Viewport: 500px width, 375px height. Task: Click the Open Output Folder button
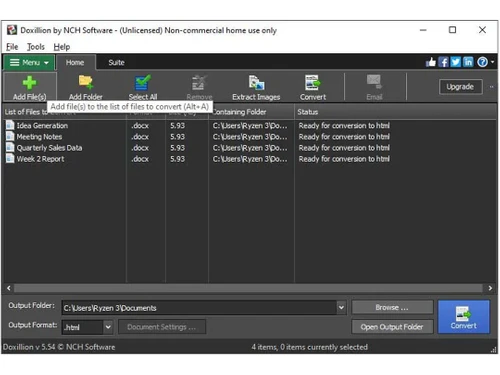point(392,327)
